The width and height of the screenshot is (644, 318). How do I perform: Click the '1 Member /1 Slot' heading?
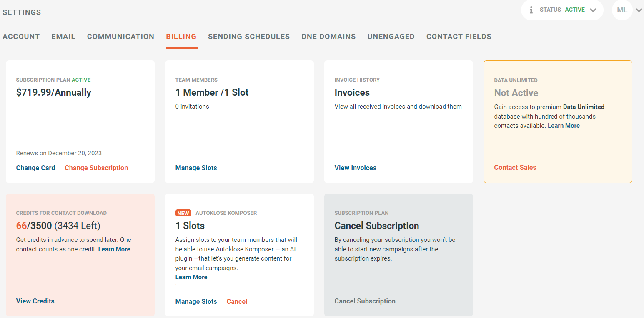point(212,92)
